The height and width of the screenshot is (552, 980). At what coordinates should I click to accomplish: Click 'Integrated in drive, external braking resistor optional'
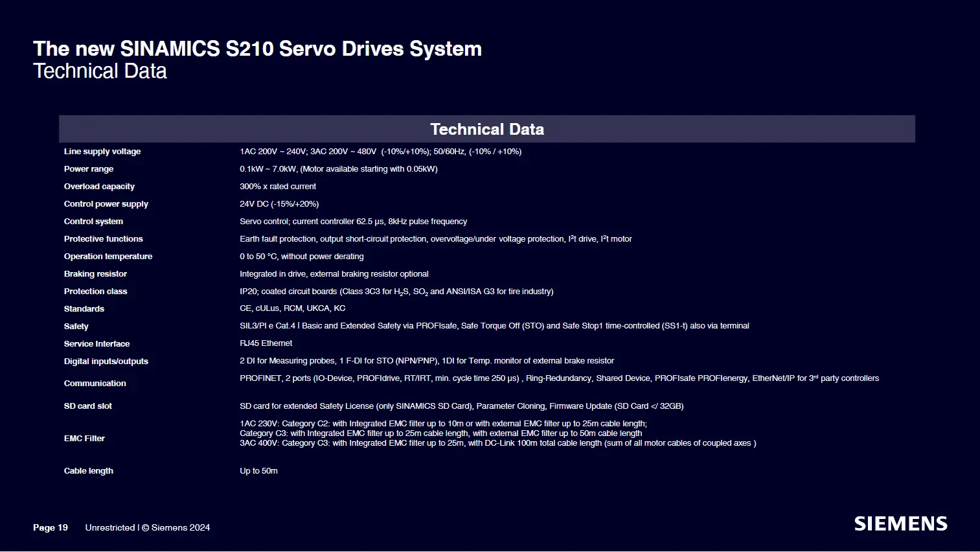click(x=334, y=274)
